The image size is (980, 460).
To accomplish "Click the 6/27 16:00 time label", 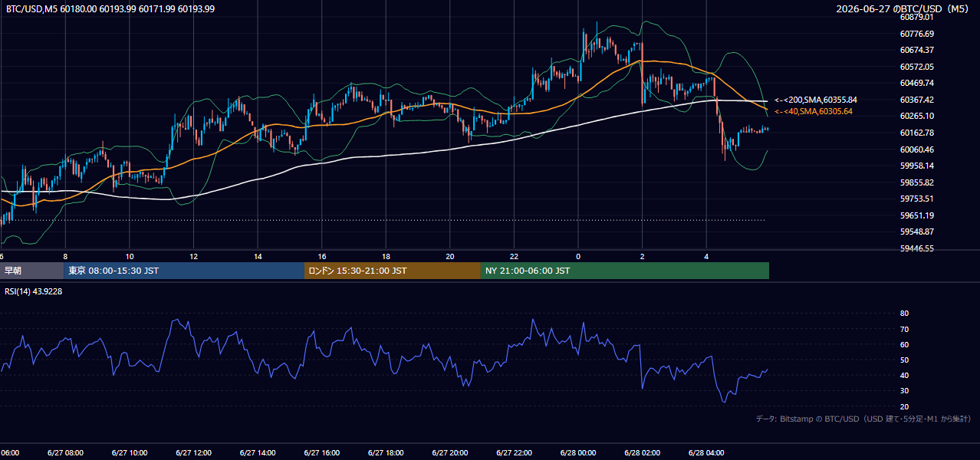I will pos(322,453).
